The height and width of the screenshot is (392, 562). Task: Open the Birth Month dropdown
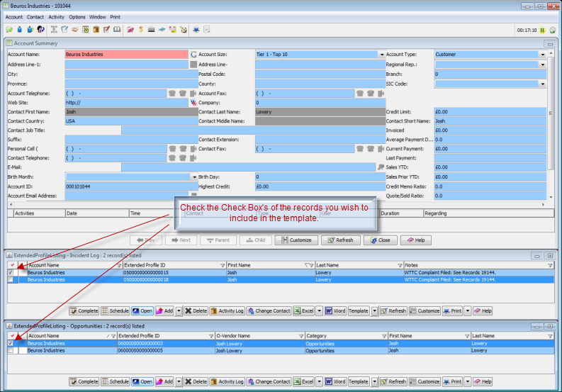coord(194,177)
